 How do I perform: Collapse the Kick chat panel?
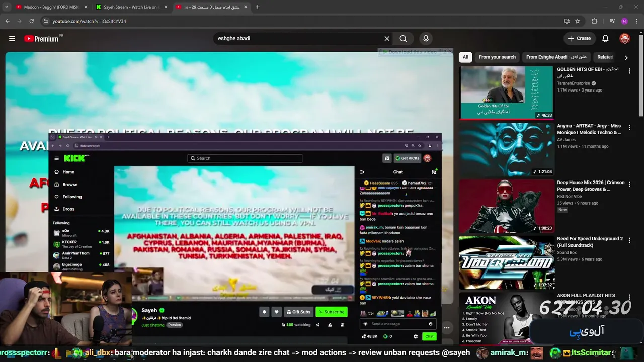[x=362, y=172]
